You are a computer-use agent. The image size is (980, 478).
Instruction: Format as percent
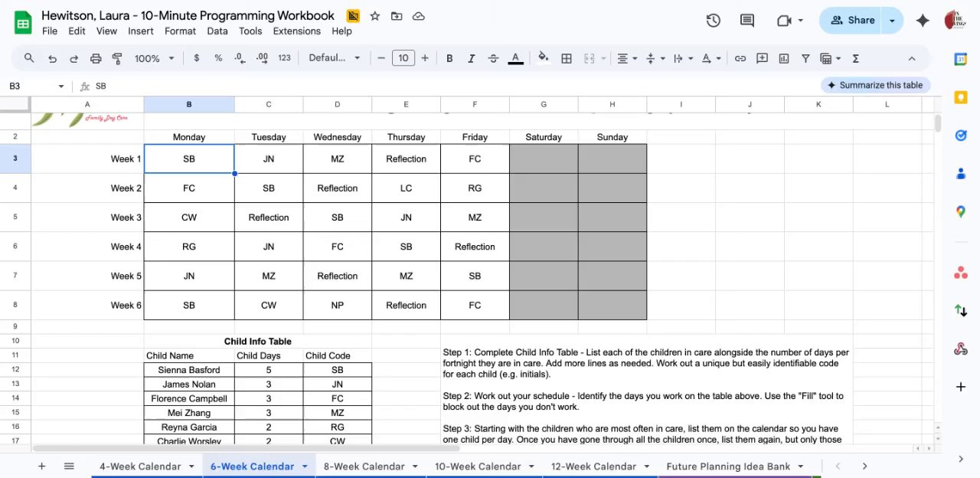coord(218,58)
